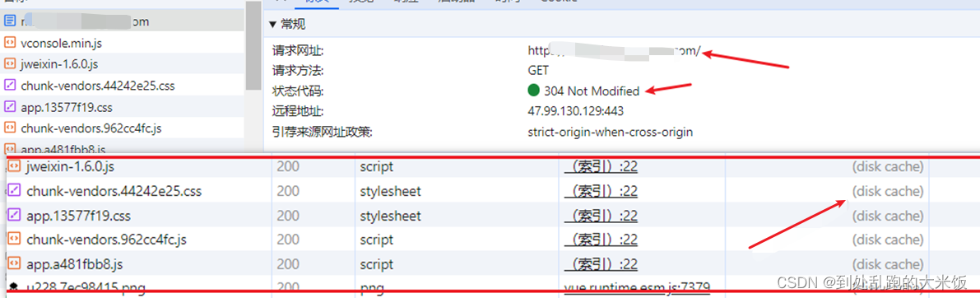
Task: Click the 状态代码 label
Action: click(x=298, y=91)
